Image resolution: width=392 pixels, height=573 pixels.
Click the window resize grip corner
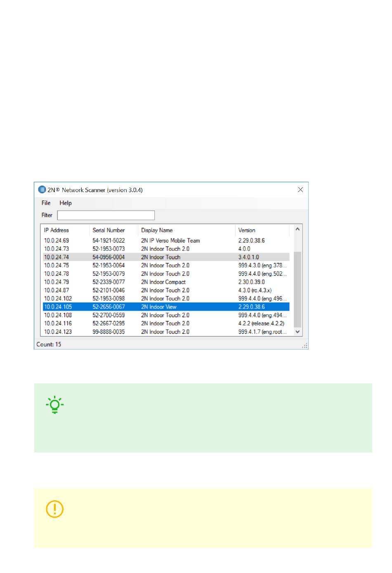click(305, 346)
